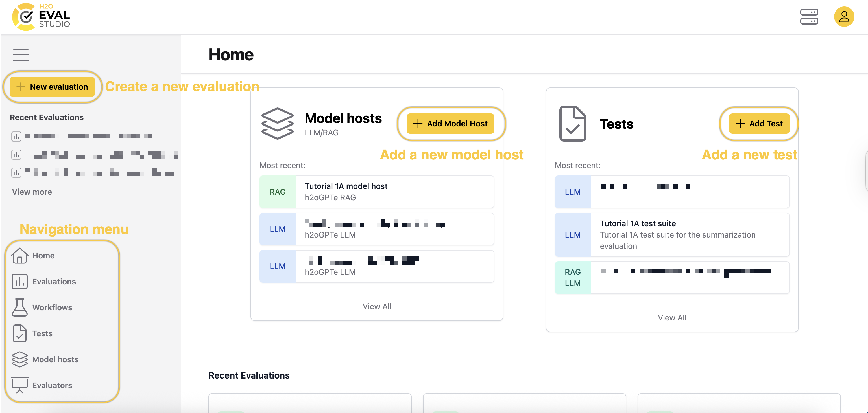Click the Workflows flask icon
The height and width of the screenshot is (413, 868).
click(x=20, y=307)
